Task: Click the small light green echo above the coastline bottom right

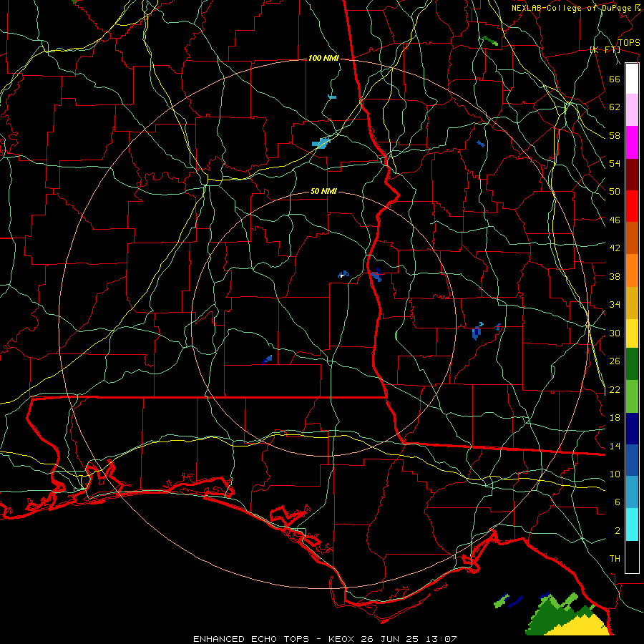Action: (x=501, y=601)
